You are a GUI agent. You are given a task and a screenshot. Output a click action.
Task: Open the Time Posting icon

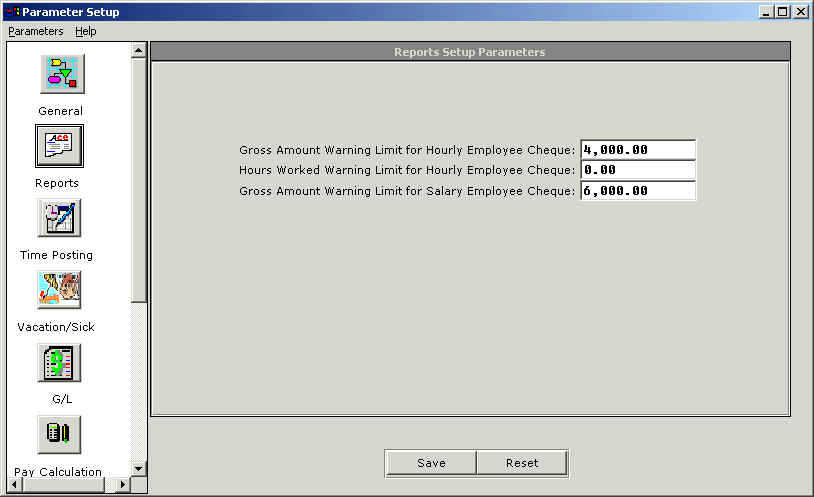coord(60,218)
